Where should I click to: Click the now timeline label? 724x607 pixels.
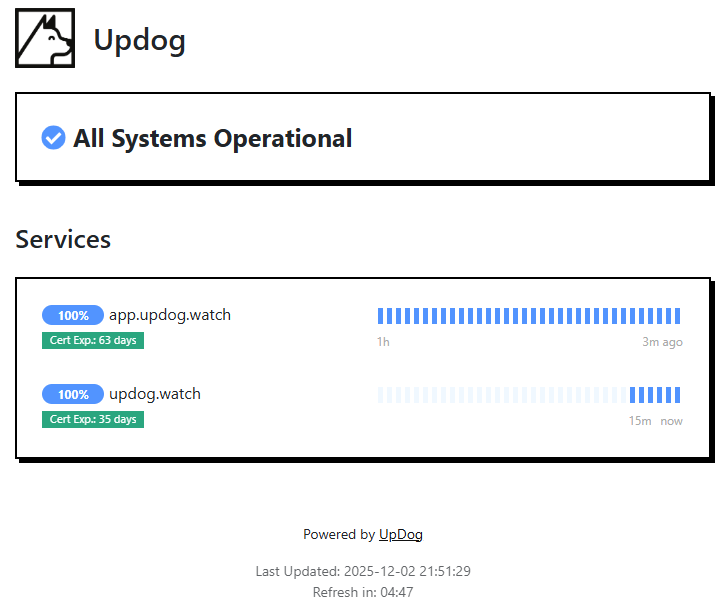[671, 421]
